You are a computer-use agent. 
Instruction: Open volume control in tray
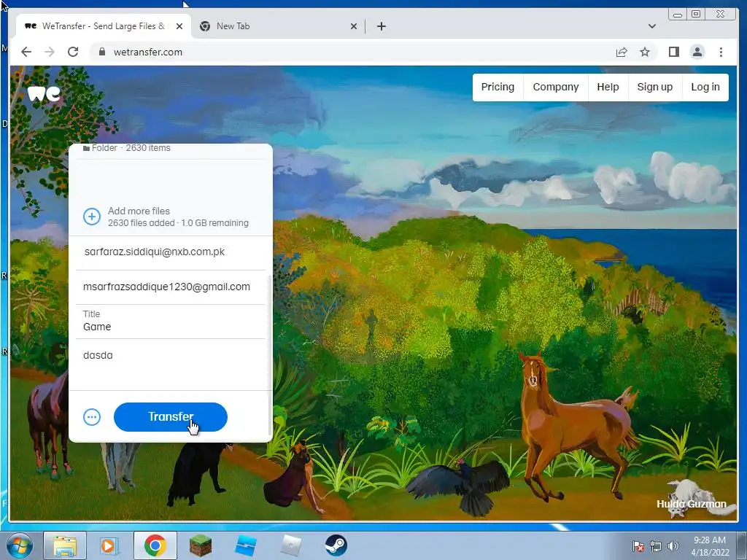[x=673, y=546]
